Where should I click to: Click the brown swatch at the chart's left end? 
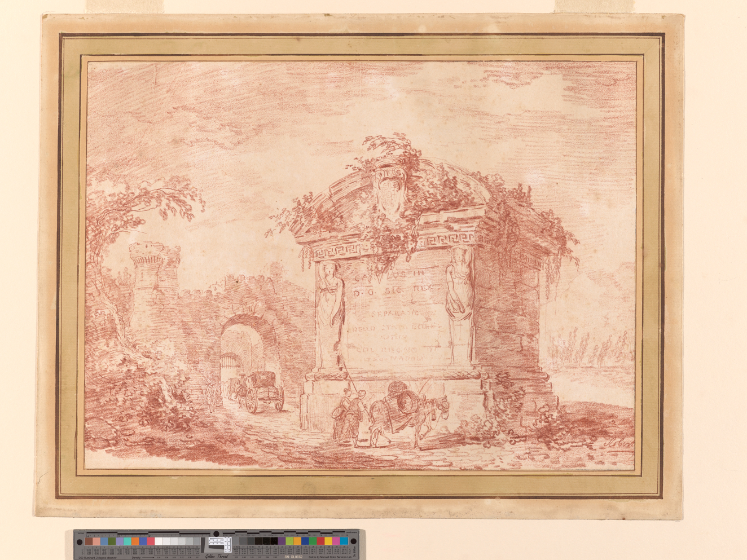(x=89, y=541)
